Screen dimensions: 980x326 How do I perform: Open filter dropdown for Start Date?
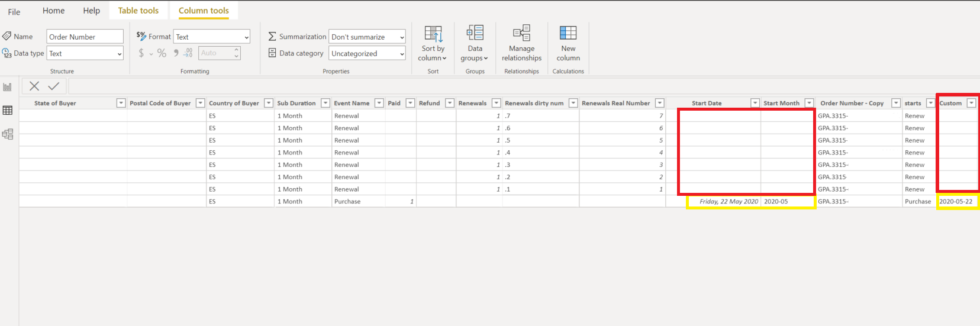tap(755, 103)
